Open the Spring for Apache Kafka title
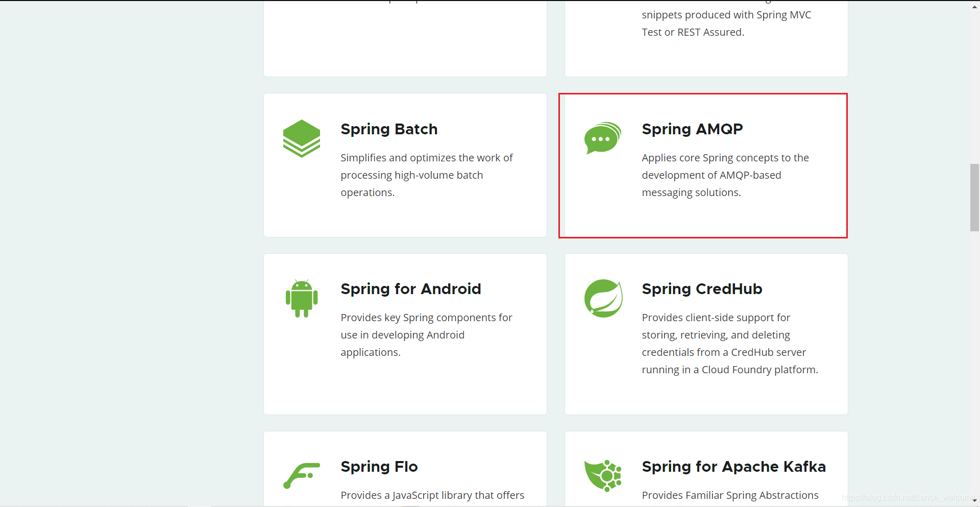Image resolution: width=980 pixels, height=507 pixels. [733, 467]
